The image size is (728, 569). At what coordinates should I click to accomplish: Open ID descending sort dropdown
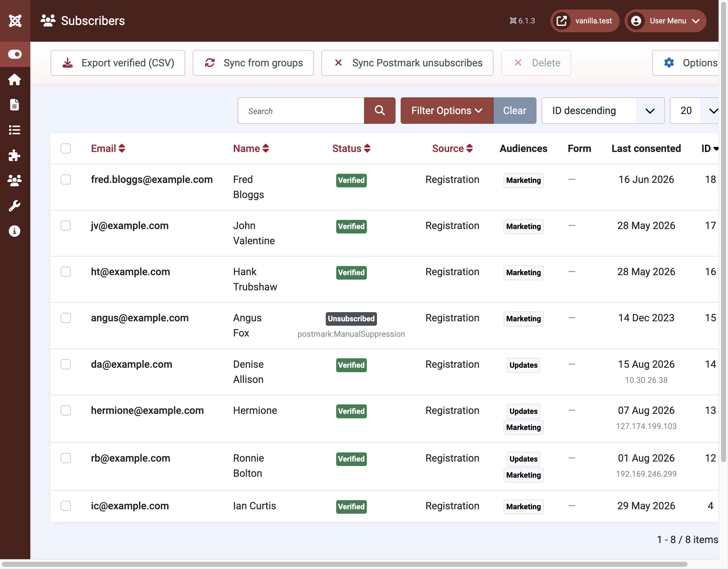coord(603,111)
